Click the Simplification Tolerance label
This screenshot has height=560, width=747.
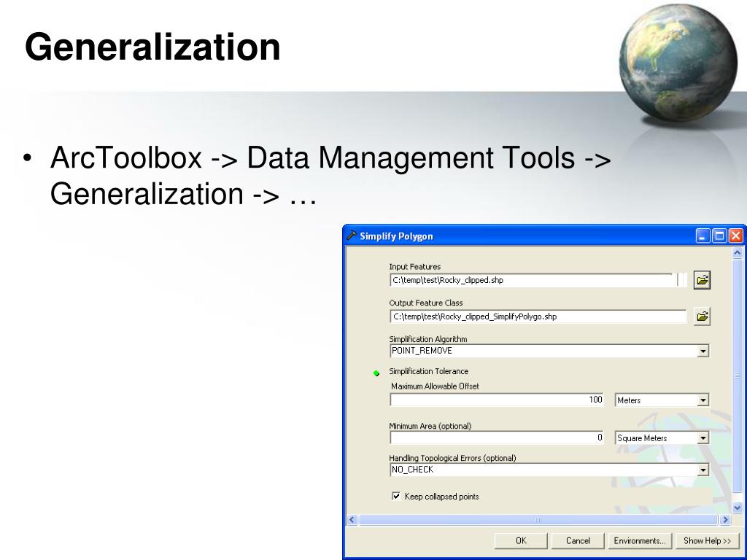coord(428,371)
